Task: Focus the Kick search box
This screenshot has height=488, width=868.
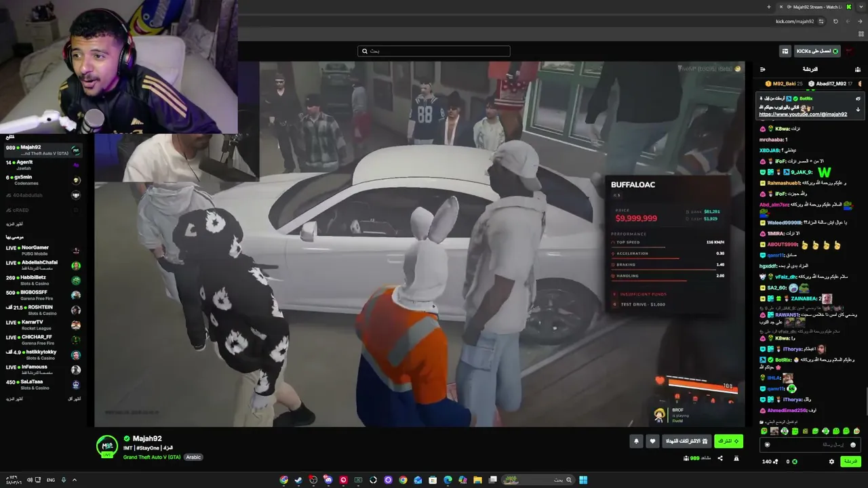Action: point(434,51)
